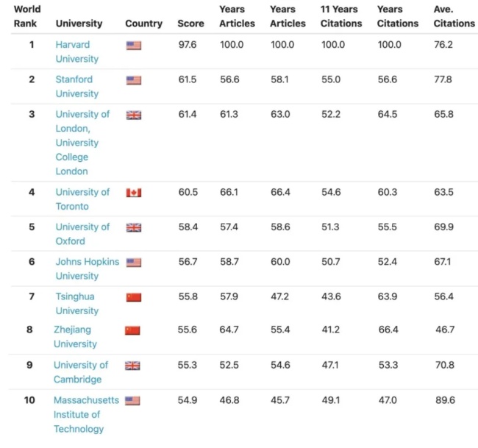Click the Canadian flag beside Toronto
The height and width of the screenshot is (448, 478).
(x=134, y=193)
